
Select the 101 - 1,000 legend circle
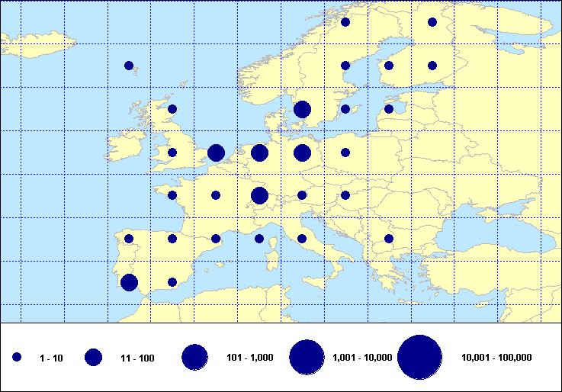[195, 357]
